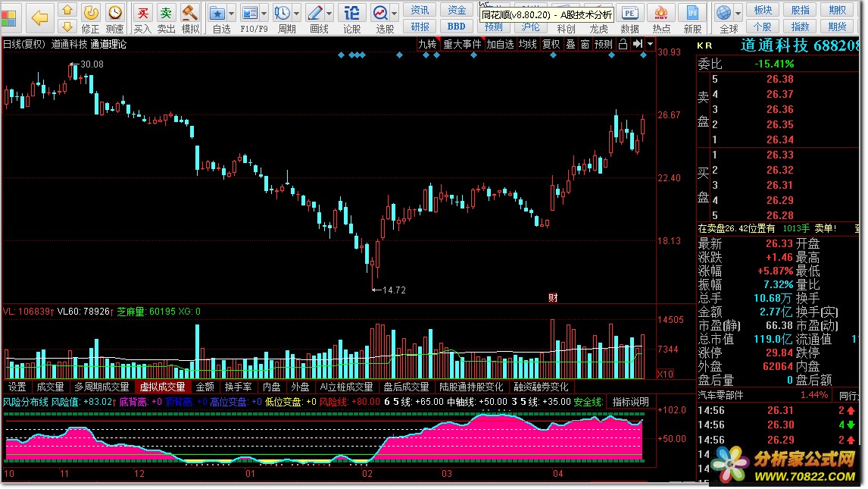This screenshot has height=489, width=868.
Task: Expand the 选股 dropdown arrow
Action: tap(395, 13)
